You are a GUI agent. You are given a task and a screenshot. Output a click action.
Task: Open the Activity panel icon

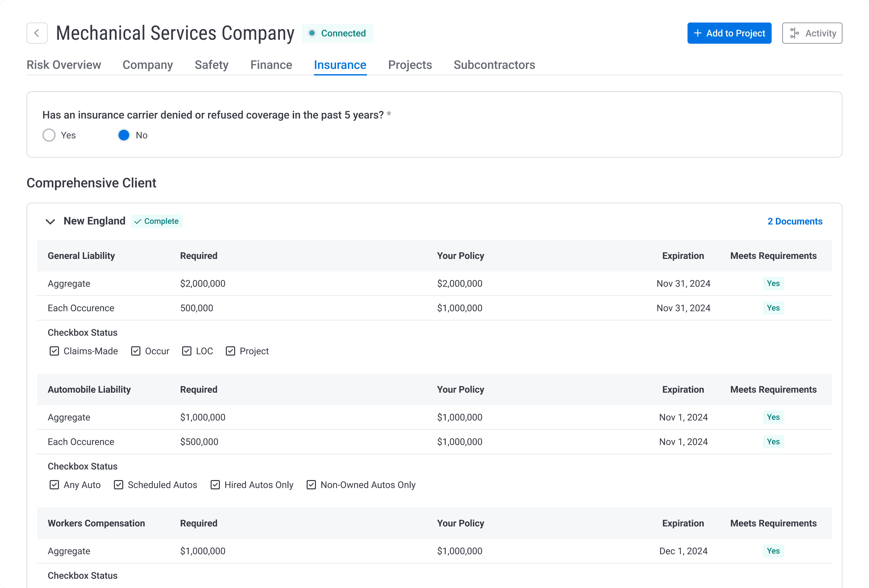click(795, 33)
